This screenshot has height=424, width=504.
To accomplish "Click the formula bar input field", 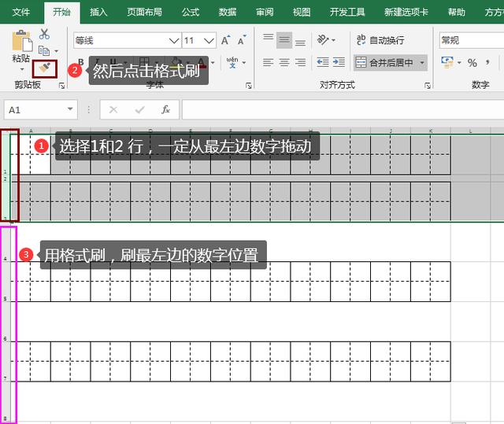I will (x=343, y=109).
